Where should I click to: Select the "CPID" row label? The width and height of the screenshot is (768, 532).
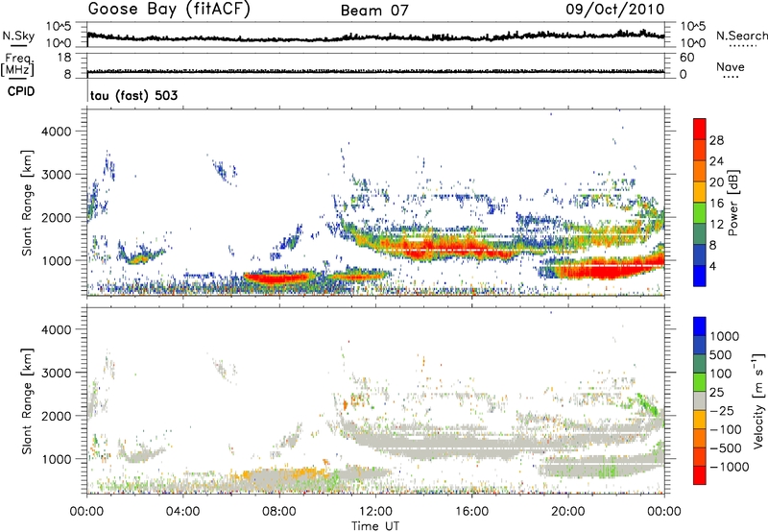point(21,91)
